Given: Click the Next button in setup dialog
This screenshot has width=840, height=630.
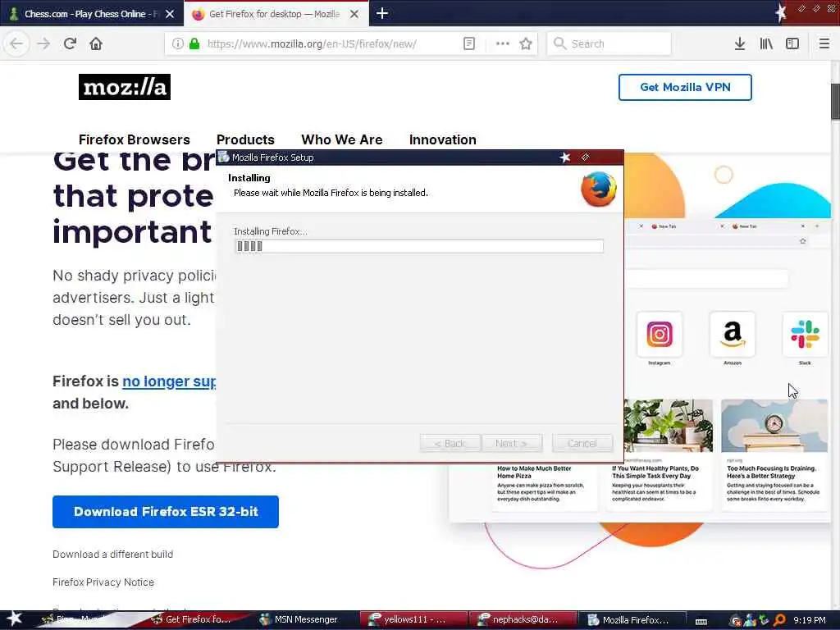Looking at the screenshot, I should tap(512, 444).
